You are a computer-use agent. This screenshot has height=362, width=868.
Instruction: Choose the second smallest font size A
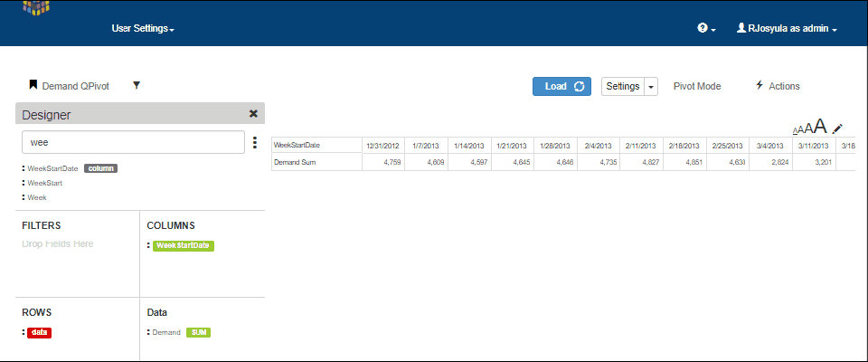coord(801,129)
